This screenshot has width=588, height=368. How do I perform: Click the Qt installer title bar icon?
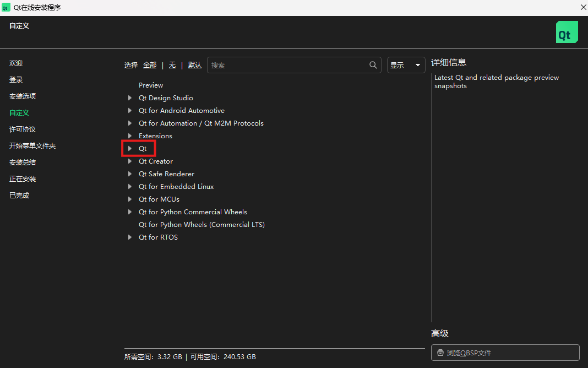6,8
